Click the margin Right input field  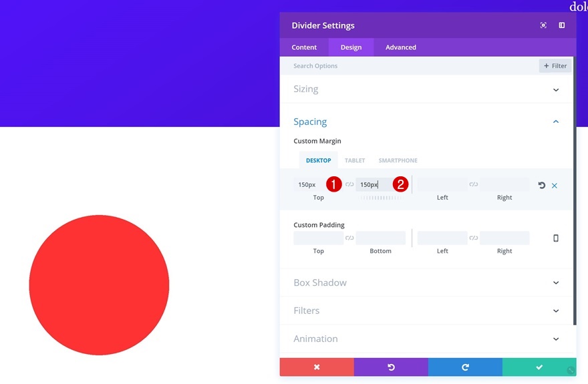point(504,185)
